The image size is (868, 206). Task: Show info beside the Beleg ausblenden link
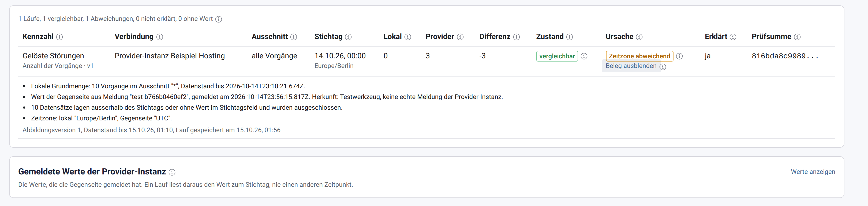(663, 67)
